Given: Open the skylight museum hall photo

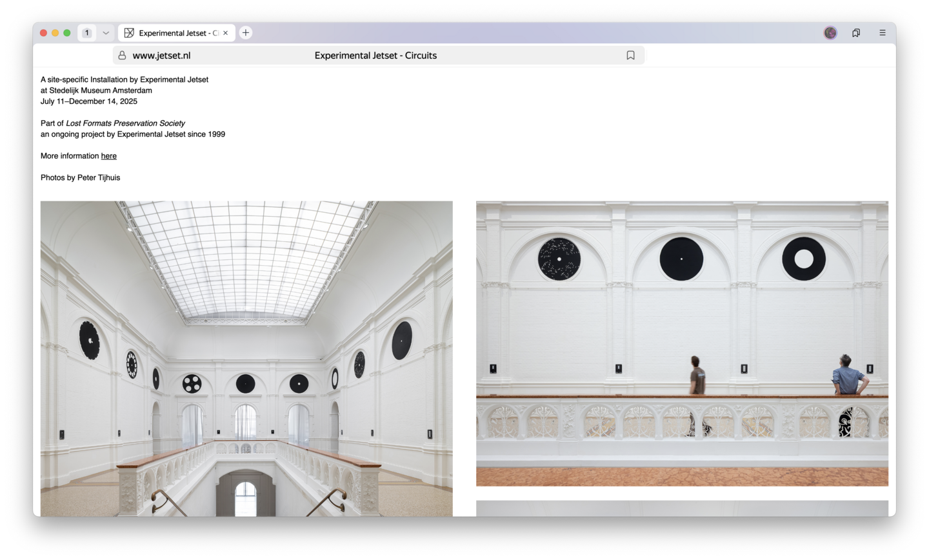Looking at the screenshot, I should click(246, 358).
